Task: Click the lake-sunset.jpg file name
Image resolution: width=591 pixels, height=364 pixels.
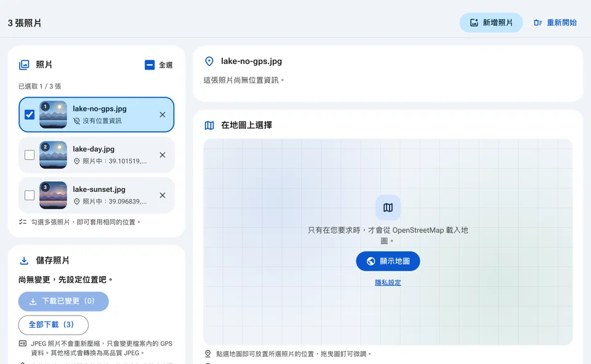Action: [99, 189]
